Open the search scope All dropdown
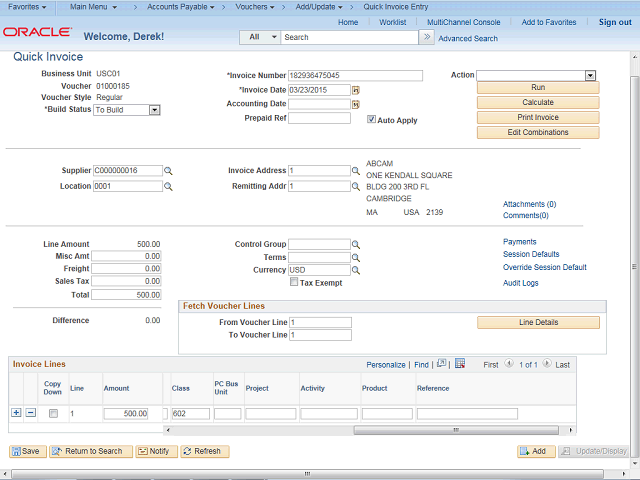Image resolution: width=640 pixels, height=480 pixels. click(x=259, y=37)
